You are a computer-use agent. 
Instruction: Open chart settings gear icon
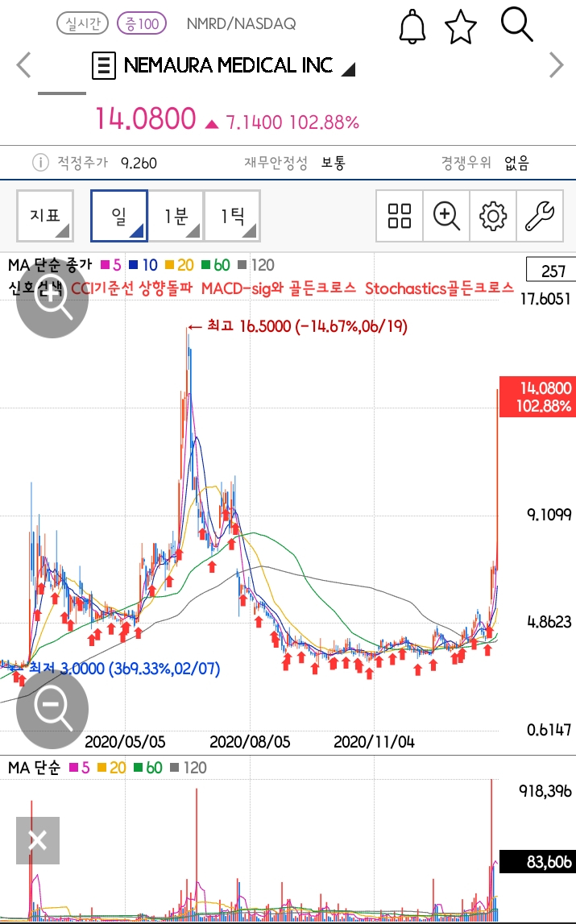(493, 216)
